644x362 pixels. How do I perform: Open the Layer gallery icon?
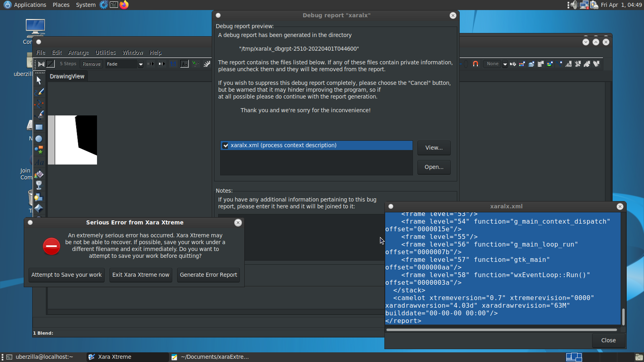531,64
